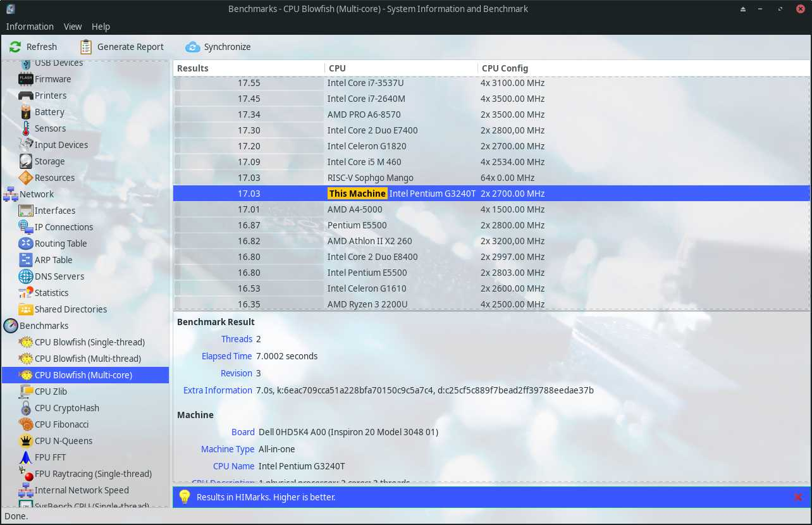Sort by the CPU Config column header
812x525 pixels.
(644, 68)
